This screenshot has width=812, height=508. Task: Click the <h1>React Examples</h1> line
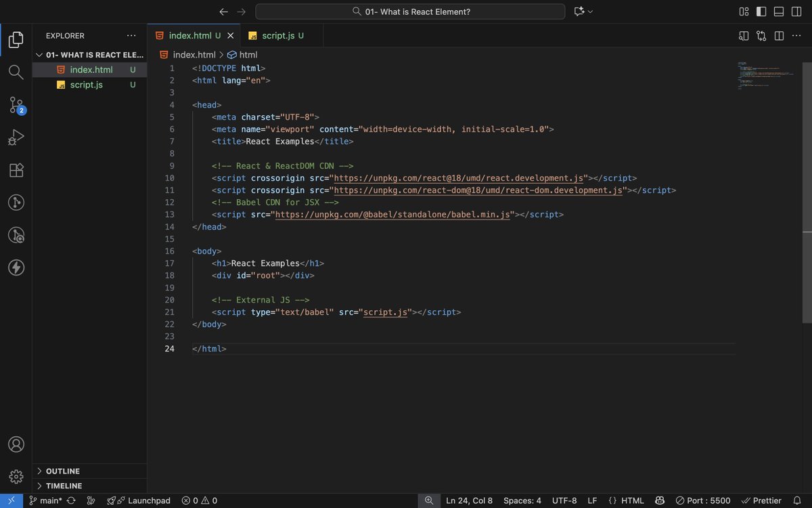(x=268, y=263)
